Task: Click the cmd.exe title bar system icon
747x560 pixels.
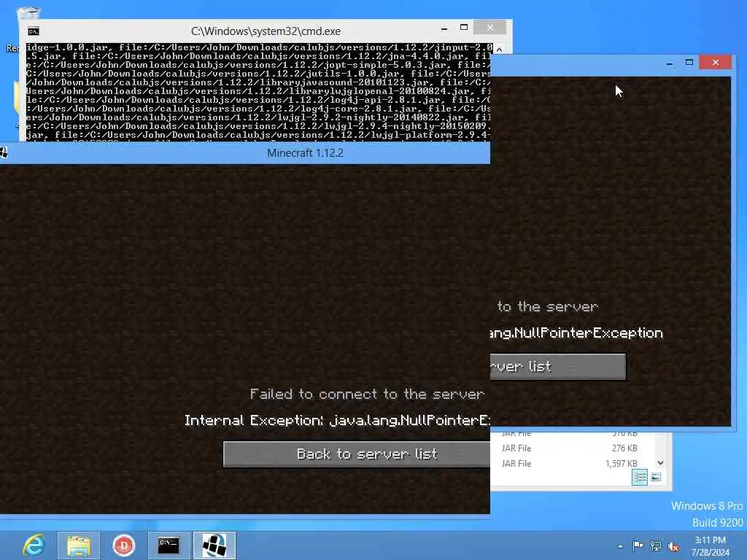Action: pos(34,31)
